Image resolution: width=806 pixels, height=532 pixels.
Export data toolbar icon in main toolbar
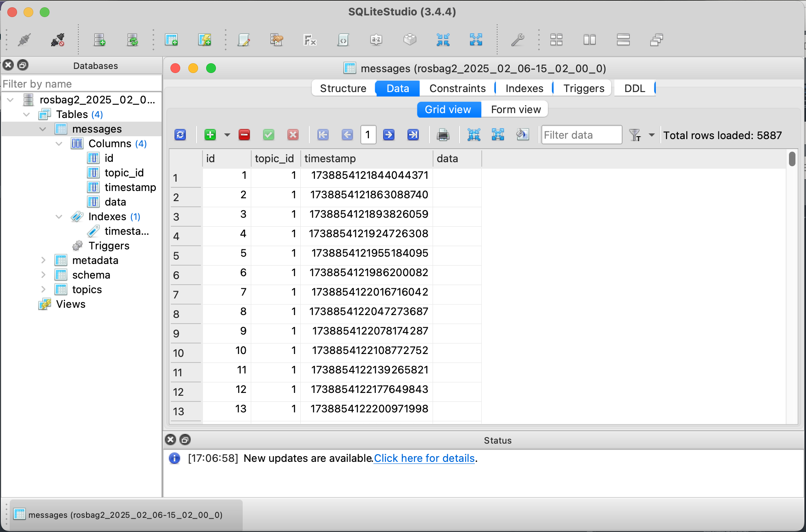tap(476, 40)
